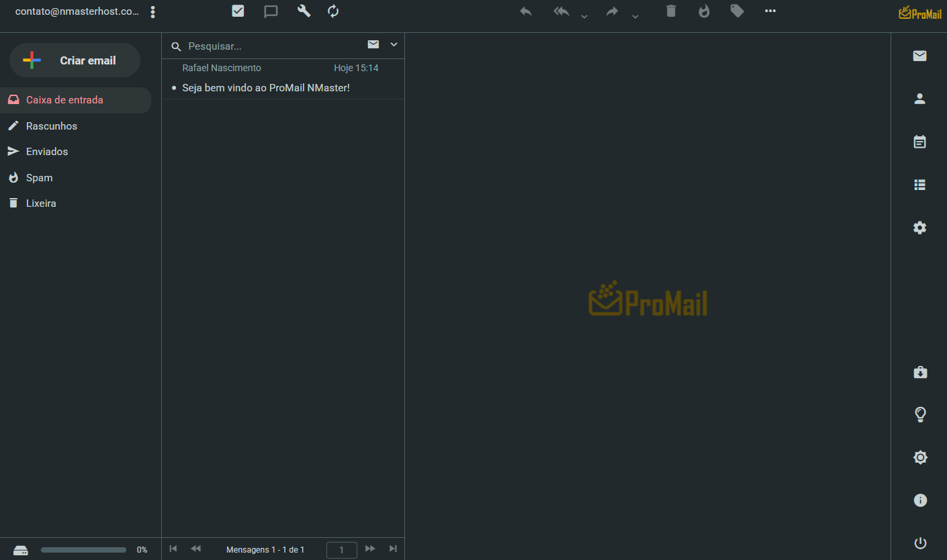Log out with the power icon
The width and height of the screenshot is (947, 560).
click(921, 543)
